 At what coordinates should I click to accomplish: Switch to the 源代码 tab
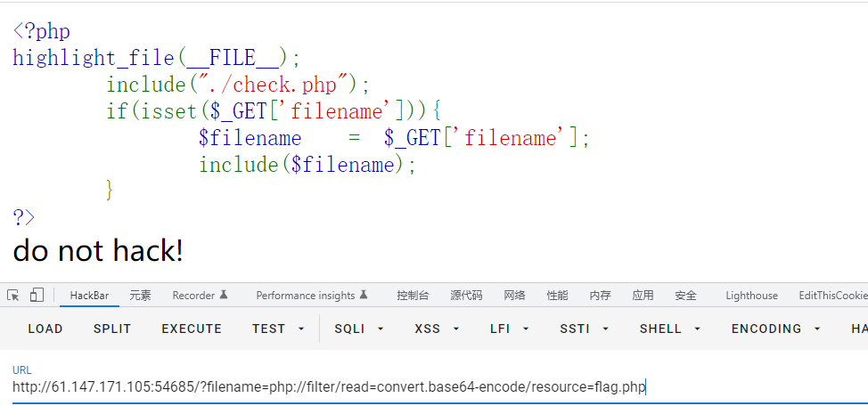point(466,296)
